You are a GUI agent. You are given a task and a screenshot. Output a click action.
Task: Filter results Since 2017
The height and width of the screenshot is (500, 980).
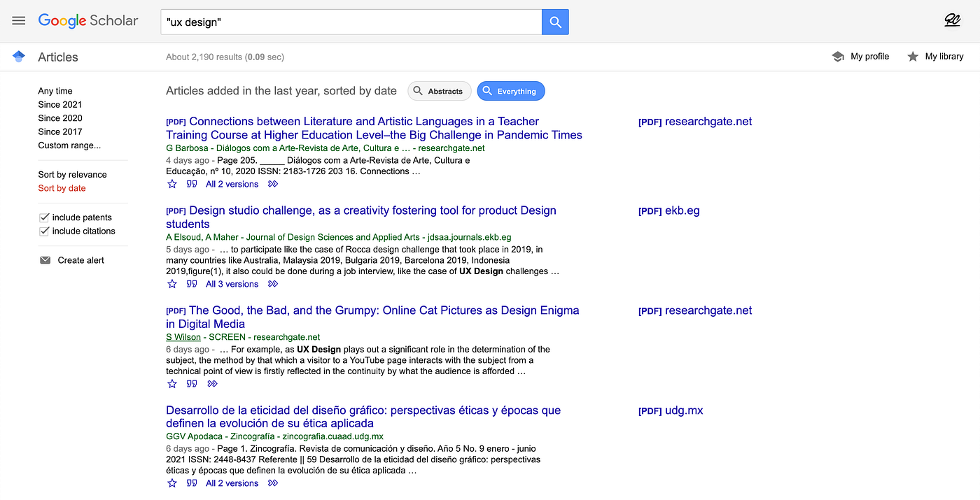[60, 131]
